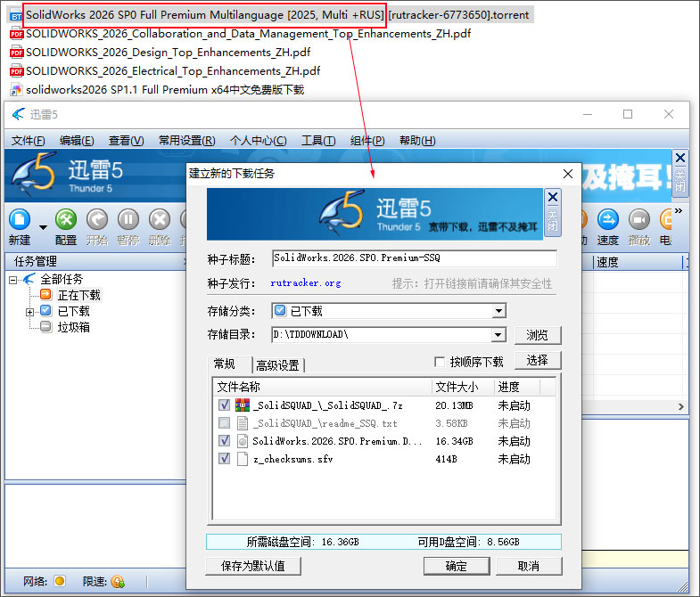Click the 浏览 browse button

pyautogui.click(x=538, y=335)
